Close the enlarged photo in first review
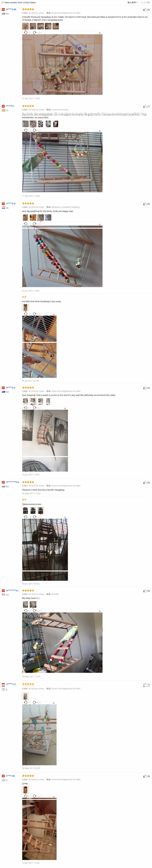 pyautogui.click(x=100, y=33)
